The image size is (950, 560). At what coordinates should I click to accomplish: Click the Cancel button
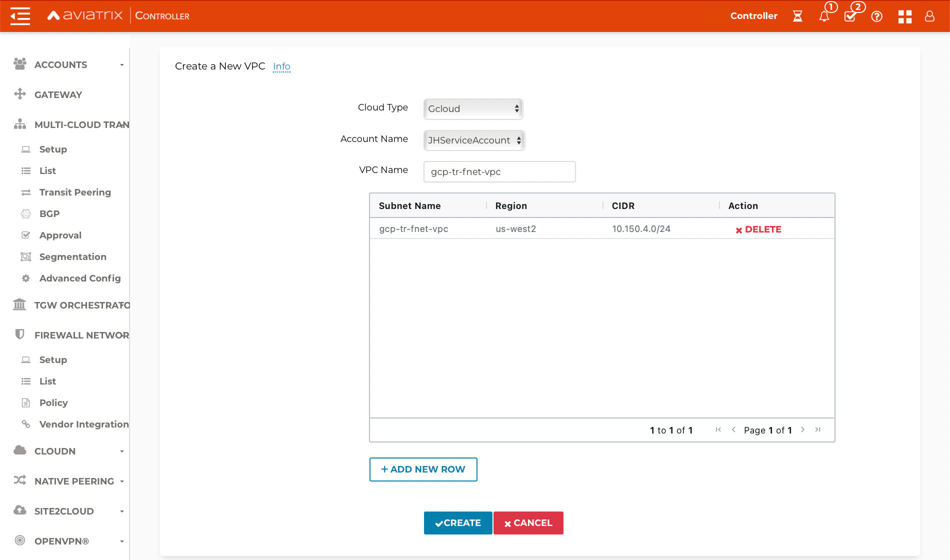(528, 523)
